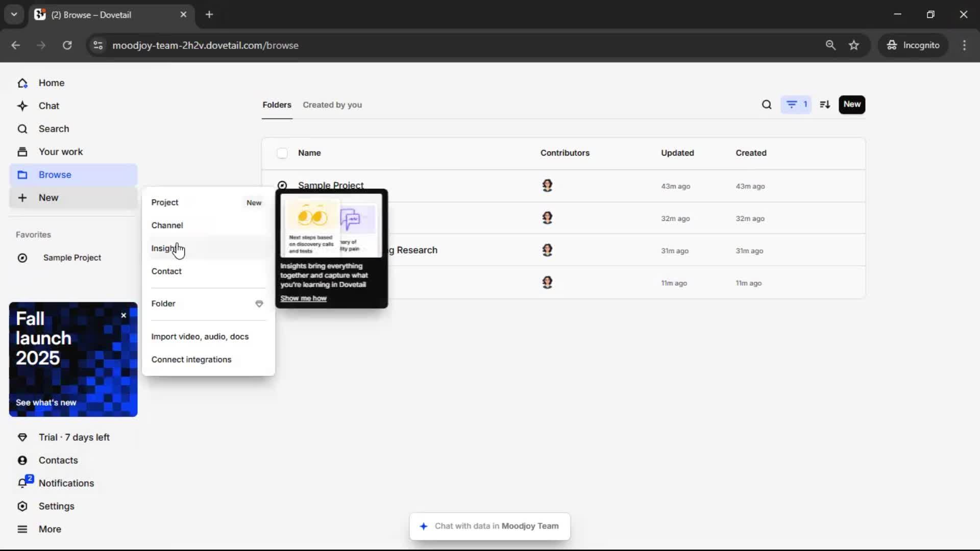Open Contacts person icon in sidebar
Screen dimensions: 980x551
[22, 460]
